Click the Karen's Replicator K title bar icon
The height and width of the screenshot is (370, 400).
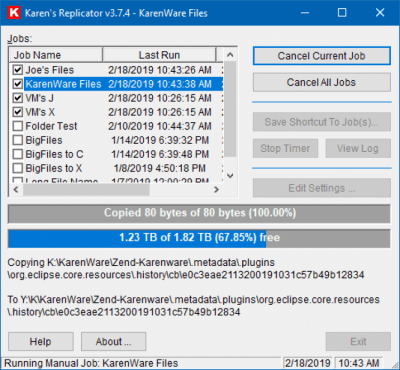pos(14,13)
